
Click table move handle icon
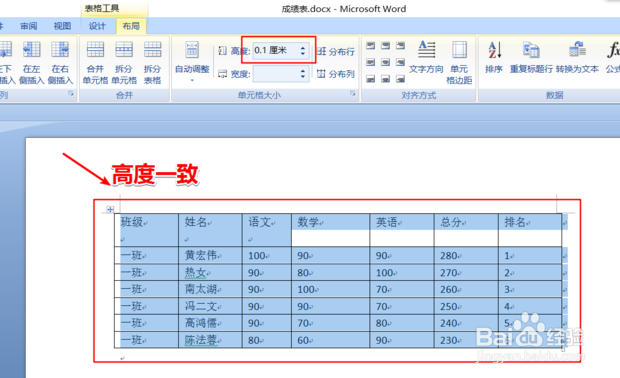pyautogui.click(x=110, y=209)
